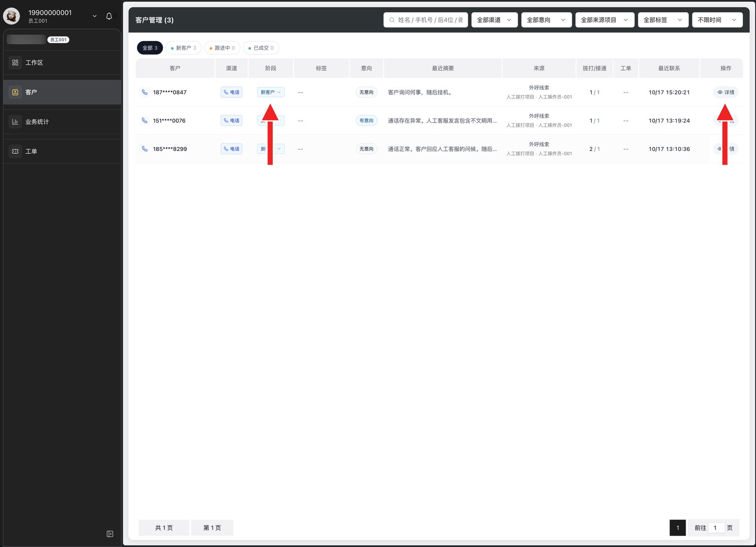This screenshot has width=756, height=547.
Task: Click the notification bell icon
Action: click(x=109, y=16)
